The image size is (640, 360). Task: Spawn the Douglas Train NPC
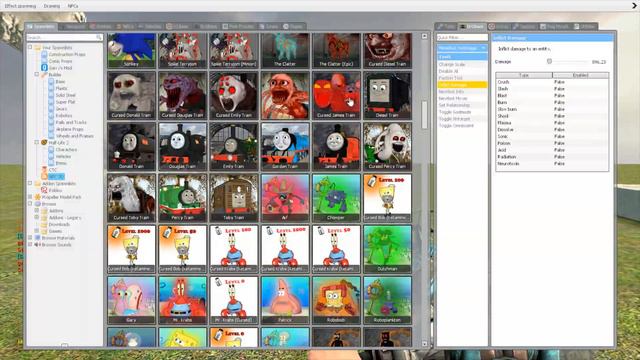(182, 147)
